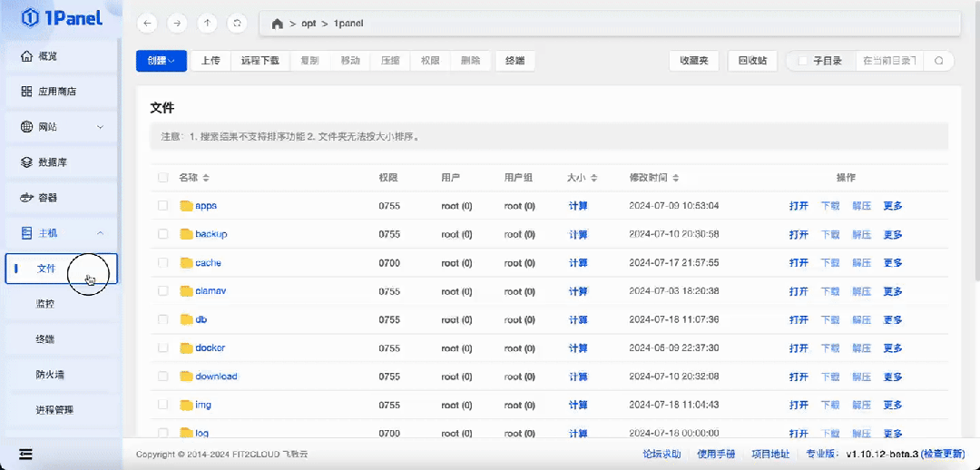Click the cache folder icon
980x470 pixels.
186,262
